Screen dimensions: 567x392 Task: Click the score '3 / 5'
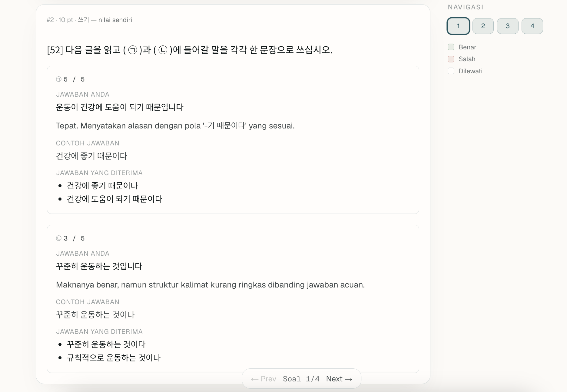(x=74, y=238)
